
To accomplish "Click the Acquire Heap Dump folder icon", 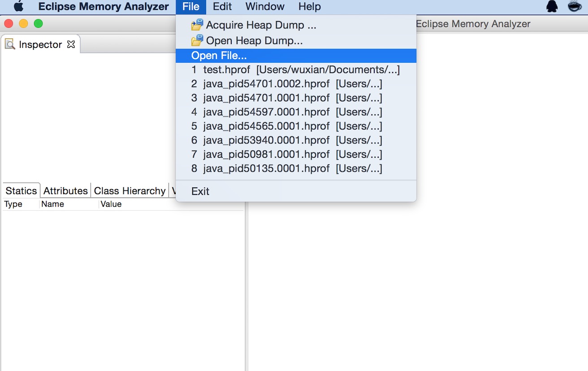I will (x=197, y=25).
